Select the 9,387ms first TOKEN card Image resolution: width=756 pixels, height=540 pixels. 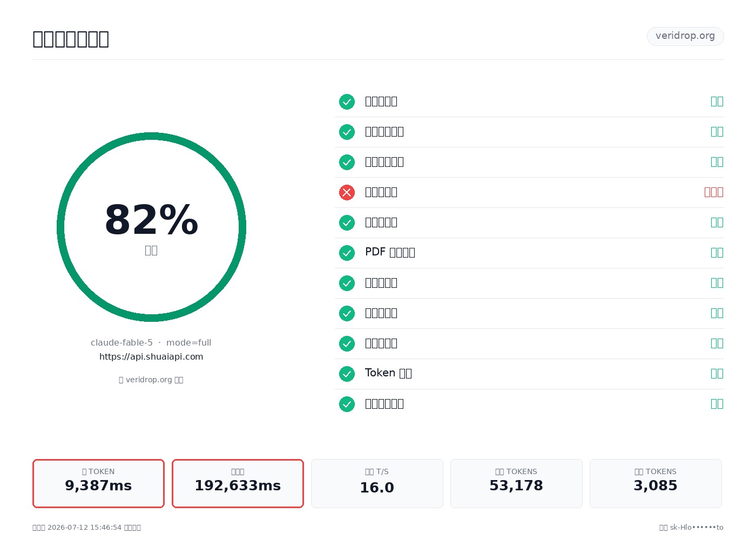(x=98, y=483)
